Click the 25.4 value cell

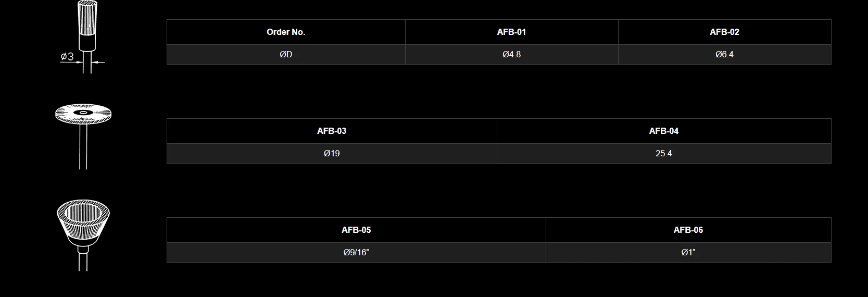[x=663, y=154]
